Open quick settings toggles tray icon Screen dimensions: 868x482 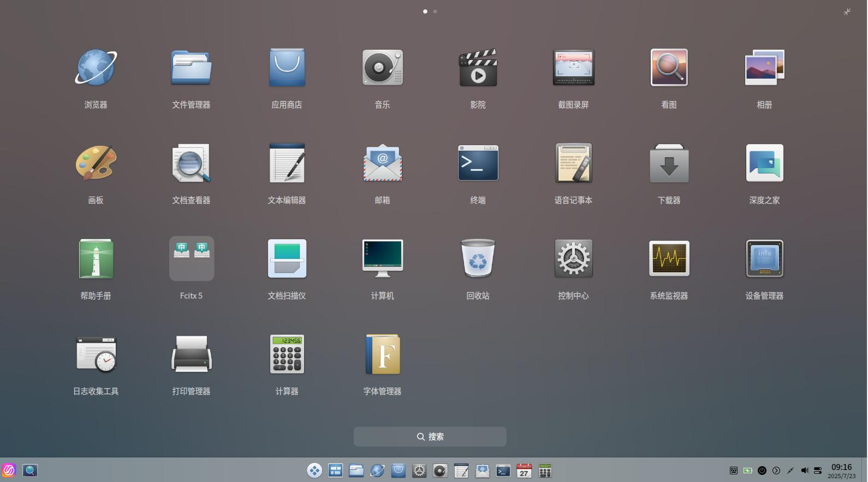click(818, 471)
